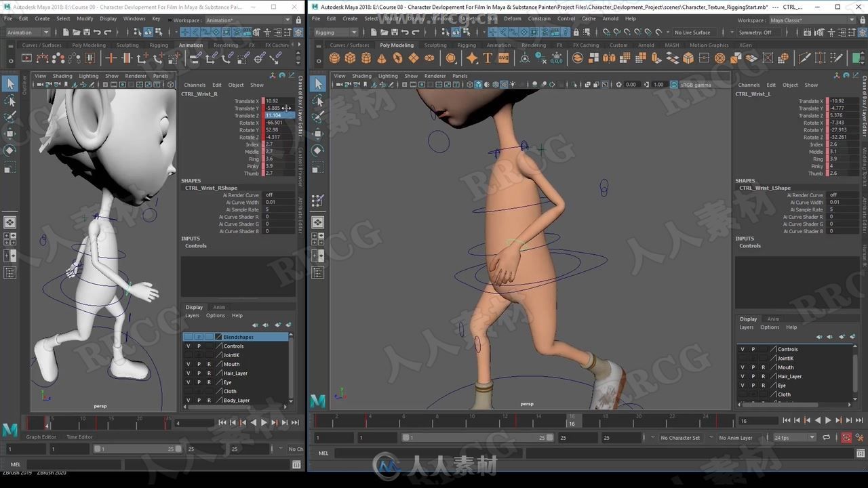This screenshot has width=868, height=488.
Task: Toggle playback P of Eye layer, right window
Action: pos(753,385)
